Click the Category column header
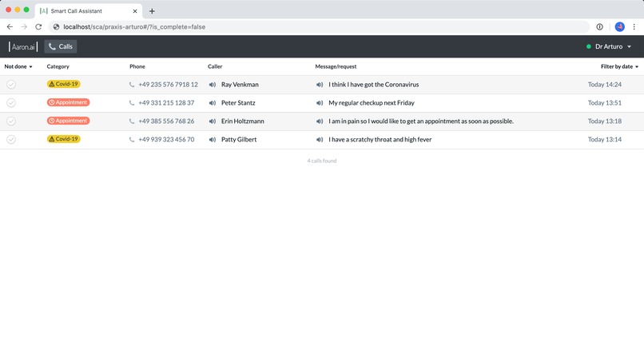 (58, 66)
